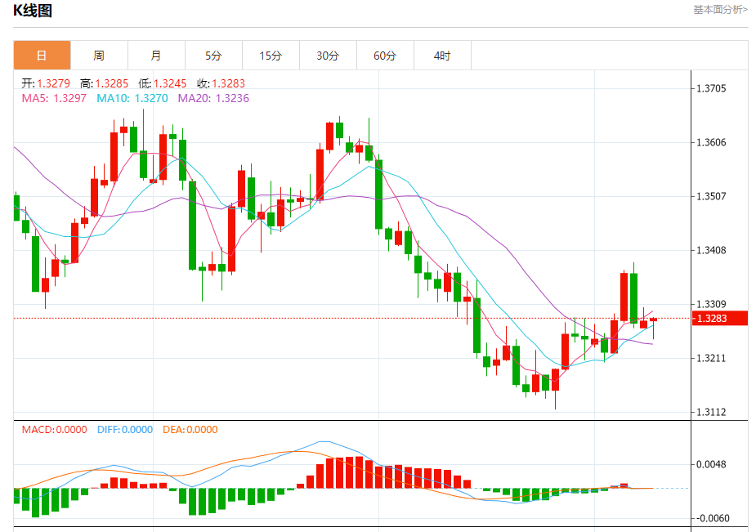This screenshot has width=756, height=532.
Task: Click the 1.3309 axis value
Action: pos(711,304)
